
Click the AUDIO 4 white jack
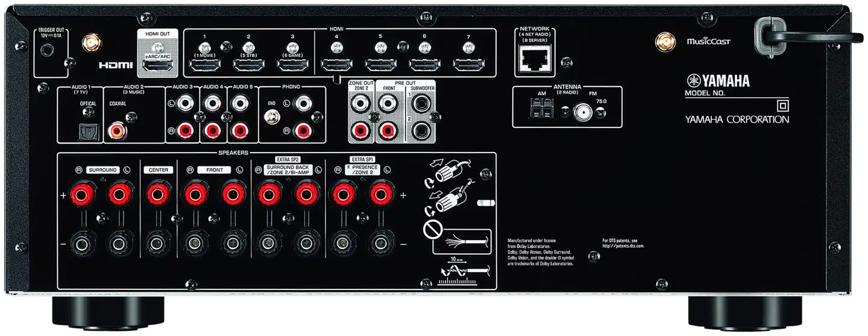212,104
